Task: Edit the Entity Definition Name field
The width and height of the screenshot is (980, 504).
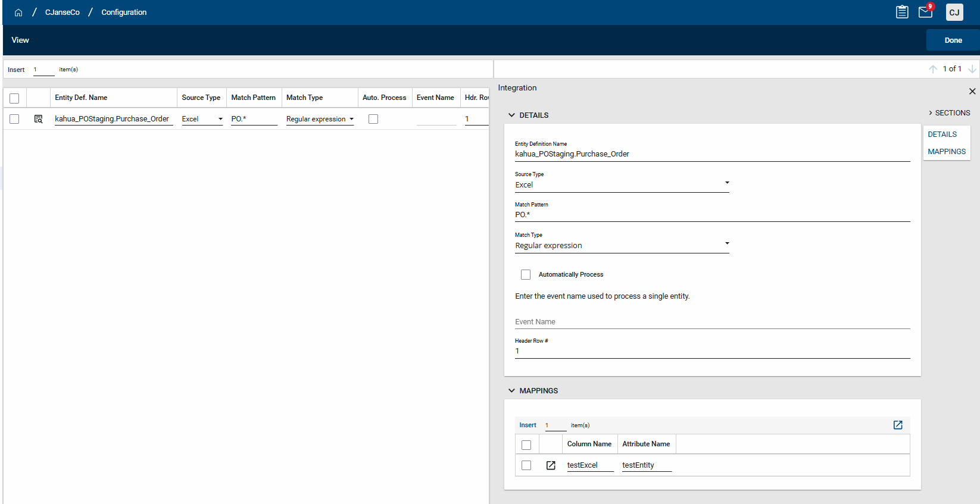Action: pos(713,154)
